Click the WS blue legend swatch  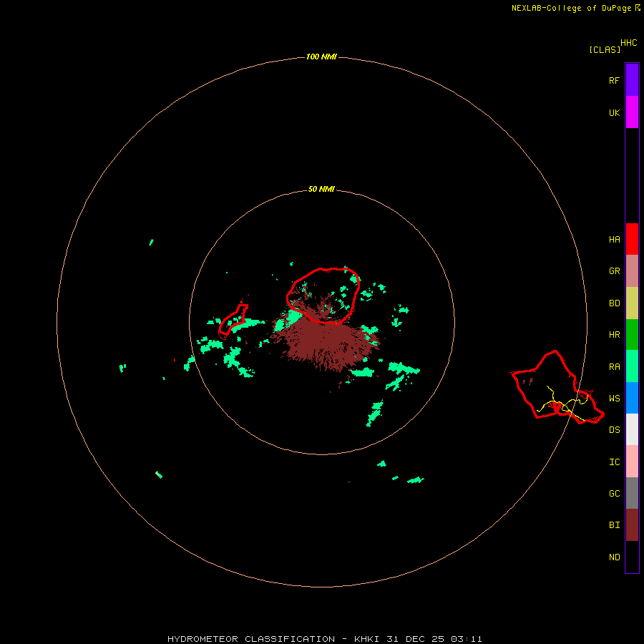(632, 398)
